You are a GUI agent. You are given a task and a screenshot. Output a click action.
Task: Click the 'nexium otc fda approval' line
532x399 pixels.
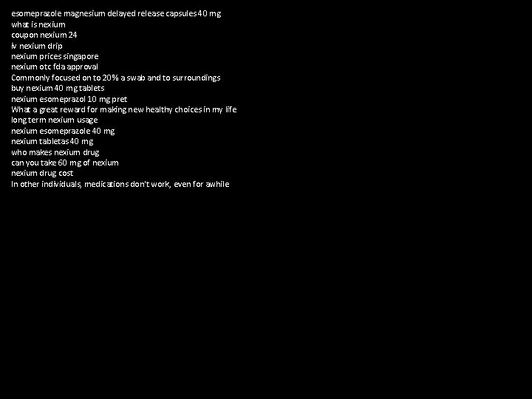click(55, 67)
